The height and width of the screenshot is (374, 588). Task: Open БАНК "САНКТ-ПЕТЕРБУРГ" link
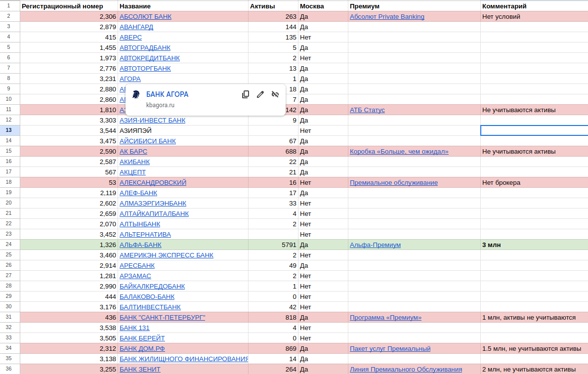click(x=163, y=317)
